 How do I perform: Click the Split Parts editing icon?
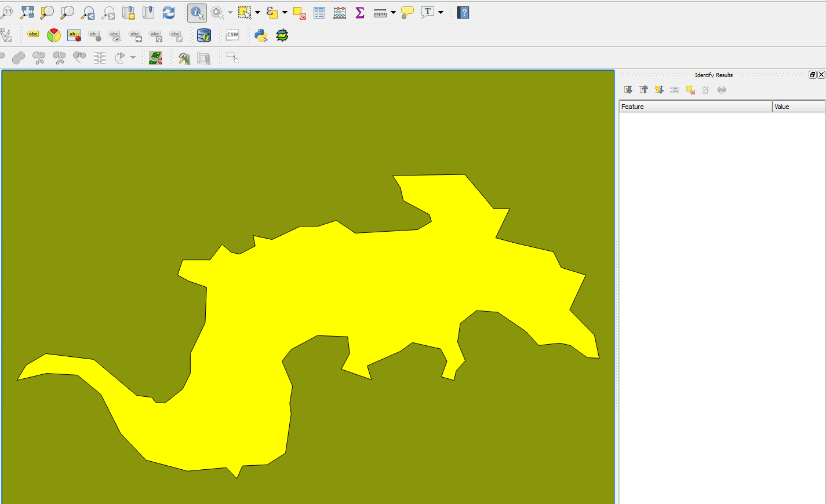pos(79,58)
